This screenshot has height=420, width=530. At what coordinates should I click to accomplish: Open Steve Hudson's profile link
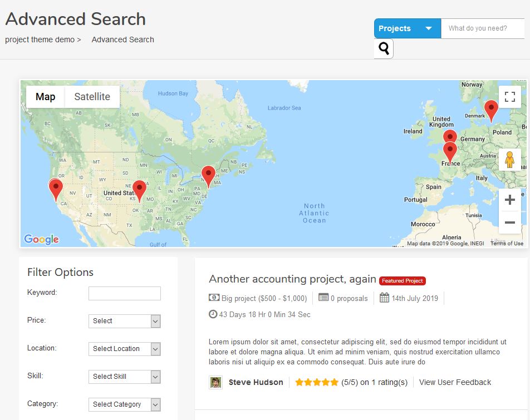tap(256, 382)
